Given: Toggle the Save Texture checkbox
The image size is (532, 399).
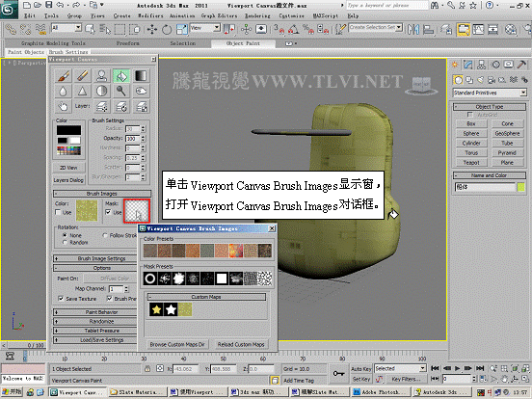Looking at the screenshot, I should 61,299.
